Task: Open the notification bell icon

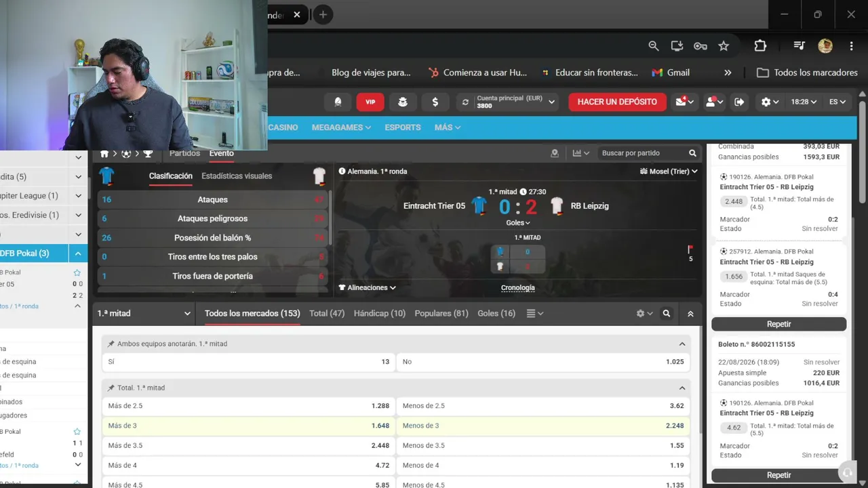Action: (x=338, y=102)
